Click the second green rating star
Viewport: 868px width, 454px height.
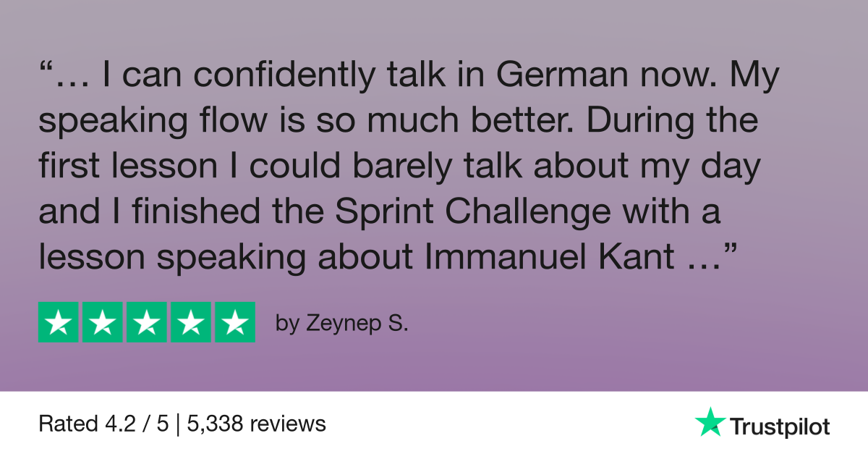pyautogui.click(x=103, y=322)
